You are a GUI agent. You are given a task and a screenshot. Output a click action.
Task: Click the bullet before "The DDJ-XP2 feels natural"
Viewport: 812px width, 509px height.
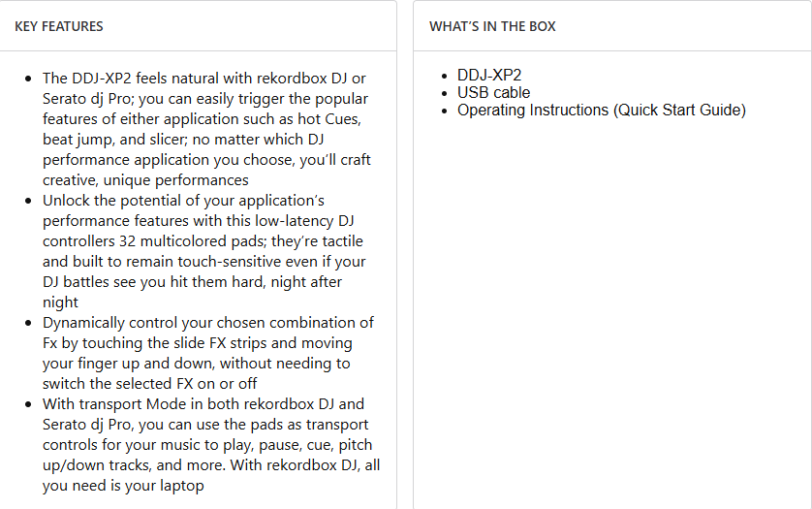coord(28,79)
